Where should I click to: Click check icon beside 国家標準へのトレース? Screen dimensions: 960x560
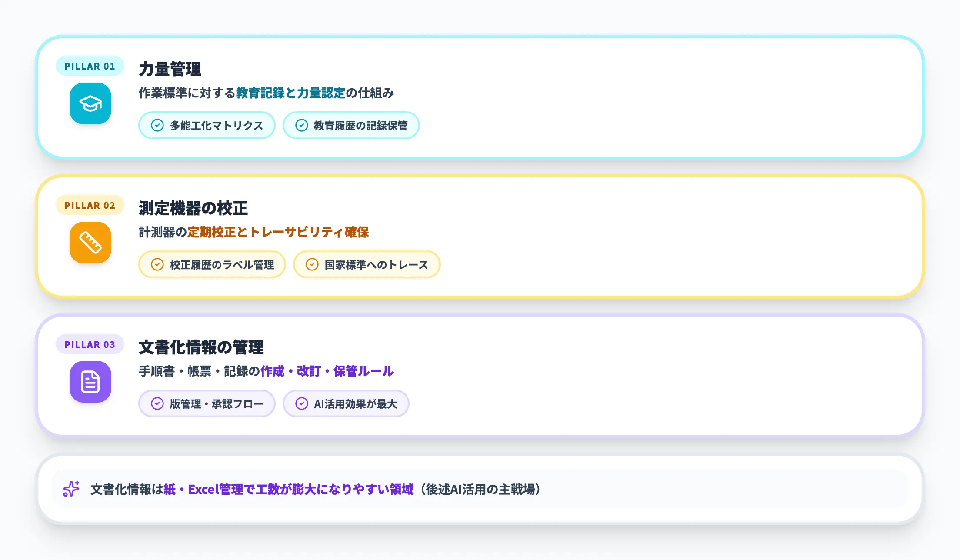pos(312,265)
